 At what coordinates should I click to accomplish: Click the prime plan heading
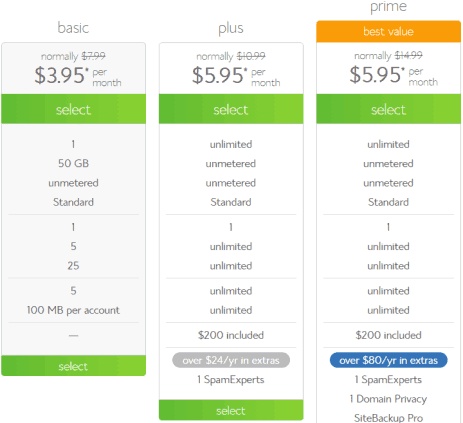tap(388, 7)
